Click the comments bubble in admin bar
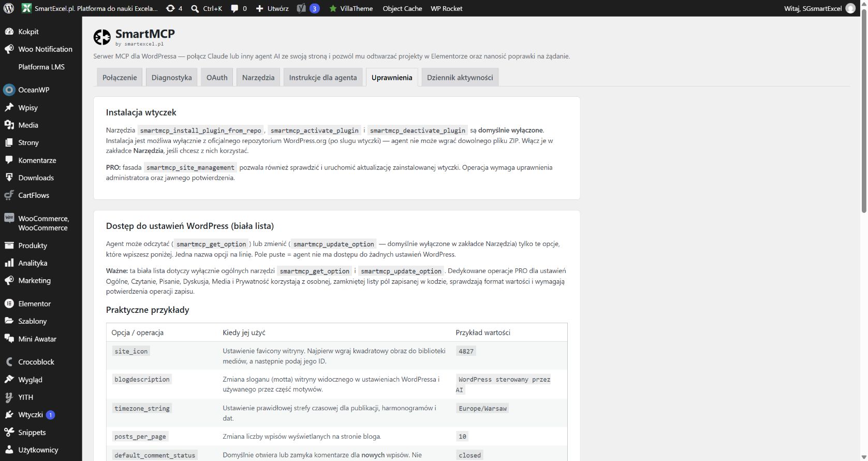This screenshot has width=868, height=461. point(239,8)
